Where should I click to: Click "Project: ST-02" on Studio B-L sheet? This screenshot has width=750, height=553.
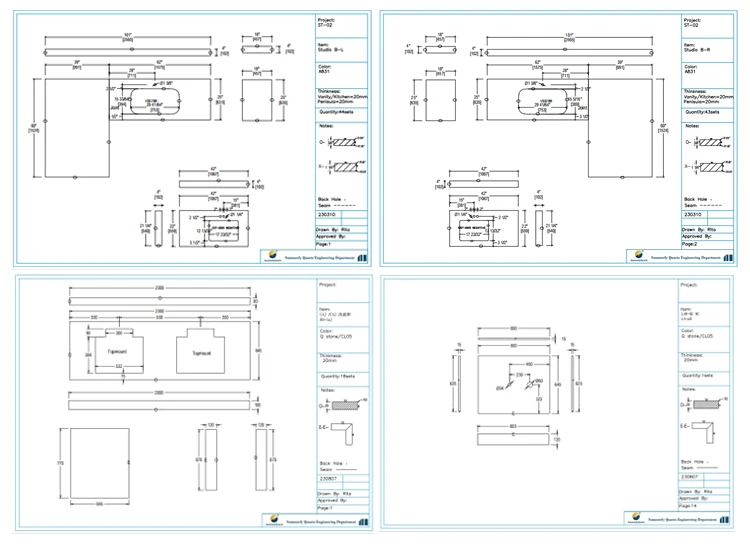(x=326, y=22)
